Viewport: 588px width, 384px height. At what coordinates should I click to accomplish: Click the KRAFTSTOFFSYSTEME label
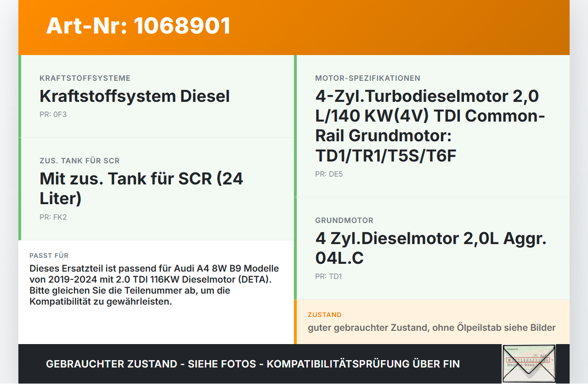85,78
